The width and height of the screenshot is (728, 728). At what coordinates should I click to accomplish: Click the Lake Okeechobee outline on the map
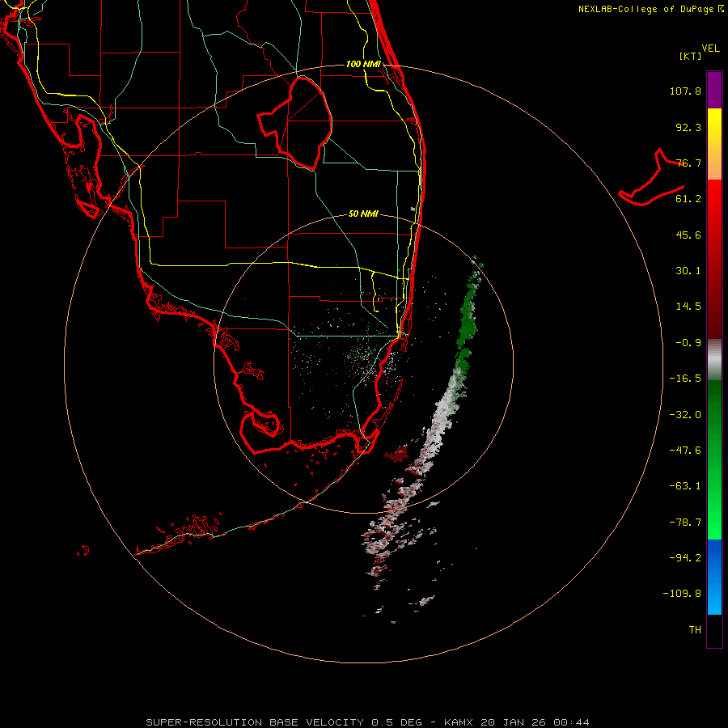pos(295,123)
